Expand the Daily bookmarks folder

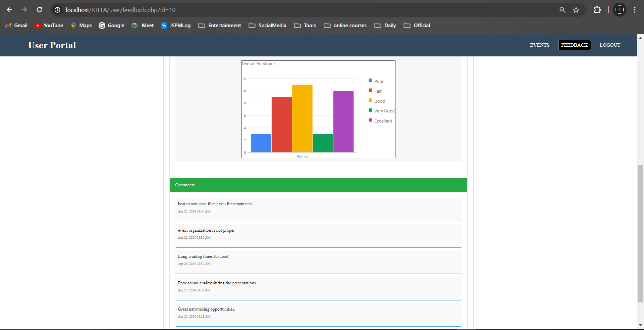pos(385,26)
